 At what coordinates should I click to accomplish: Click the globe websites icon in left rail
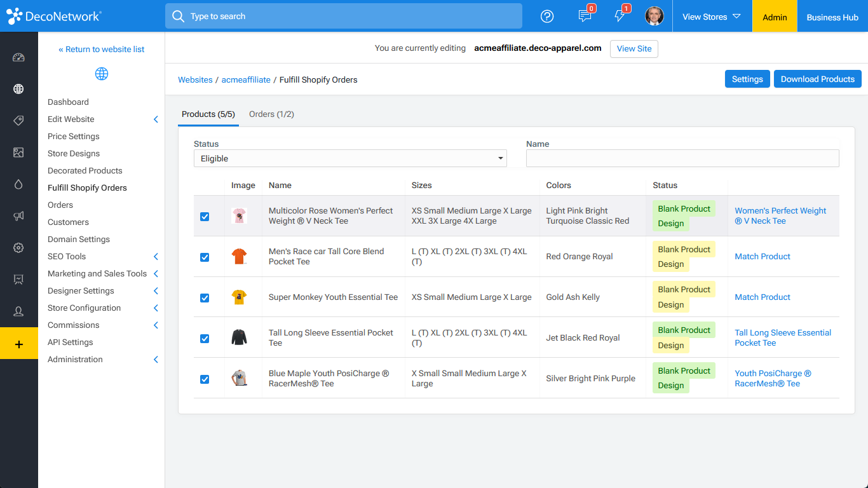click(x=18, y=89)
